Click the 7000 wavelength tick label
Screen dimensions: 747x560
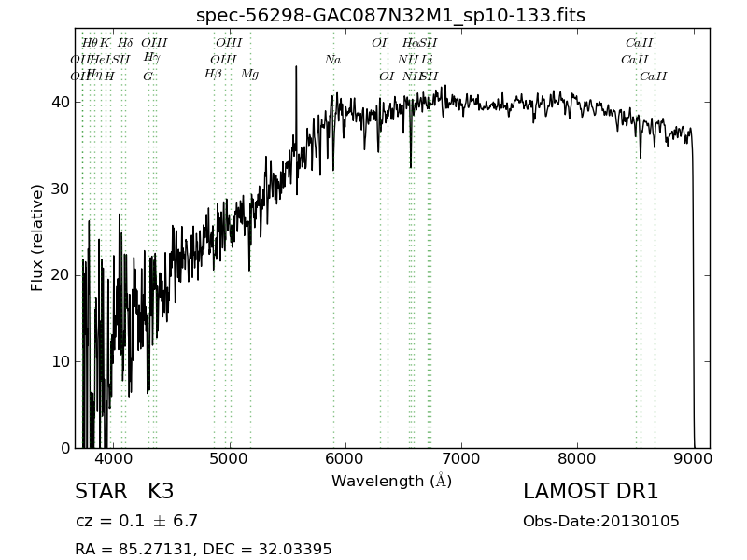click(461, 459)
